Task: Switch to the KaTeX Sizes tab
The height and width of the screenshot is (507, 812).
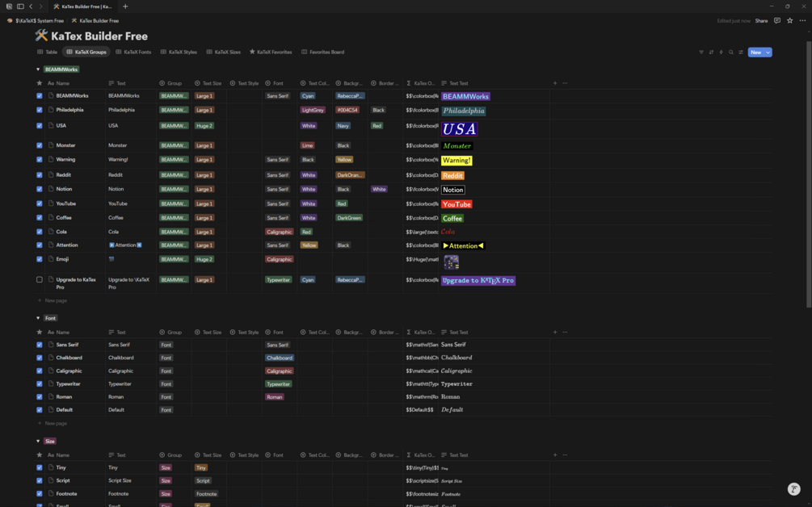Action: pyautogui.click(x=224, y=52)
